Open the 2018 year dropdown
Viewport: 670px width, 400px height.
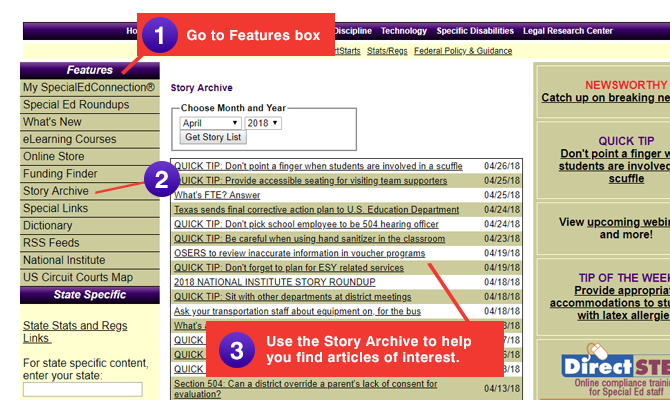[263, 123]
